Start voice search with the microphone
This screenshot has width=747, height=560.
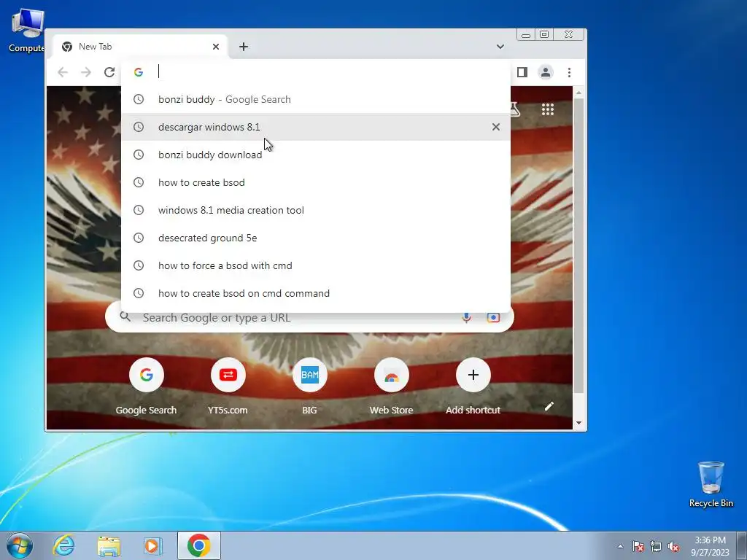[466, 318]
